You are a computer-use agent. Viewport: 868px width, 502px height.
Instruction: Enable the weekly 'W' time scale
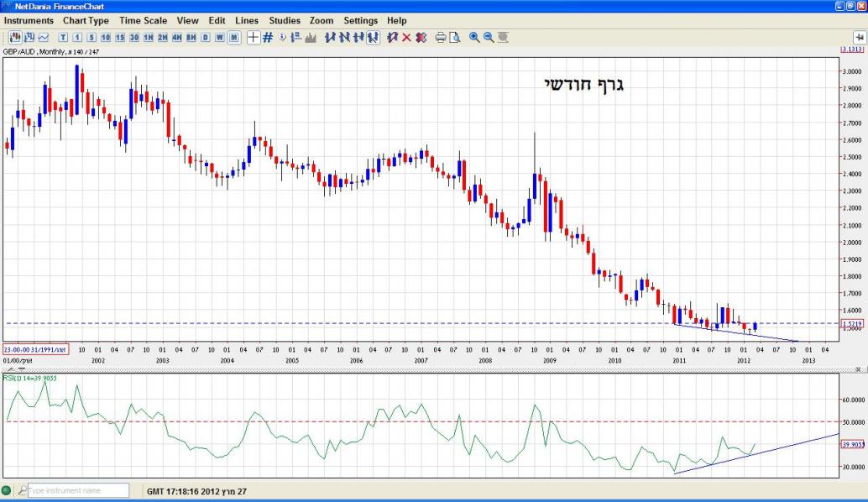220,37
